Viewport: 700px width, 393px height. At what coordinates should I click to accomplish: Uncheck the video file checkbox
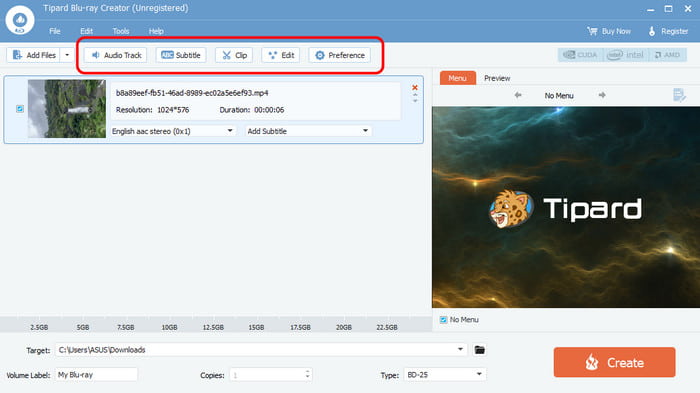click(x=20, y=109)
